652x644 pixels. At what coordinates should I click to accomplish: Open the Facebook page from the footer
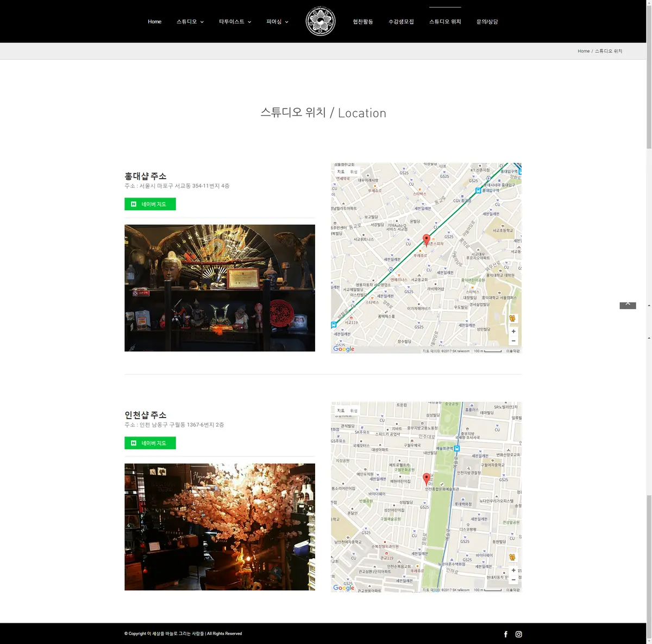click(506, 634)
